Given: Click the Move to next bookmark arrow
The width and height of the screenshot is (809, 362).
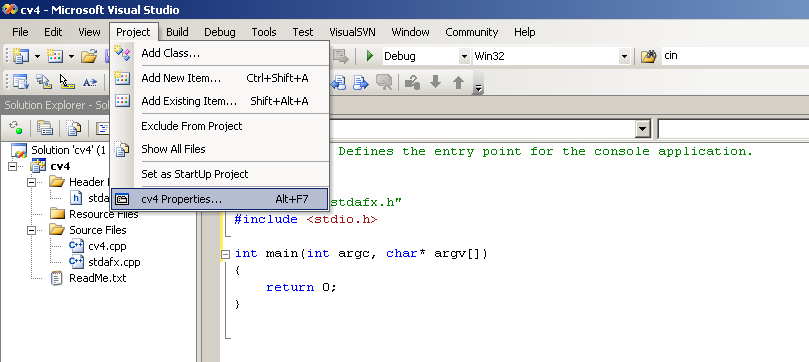Looking at the screenshot, I should click(x=361, y=82).
